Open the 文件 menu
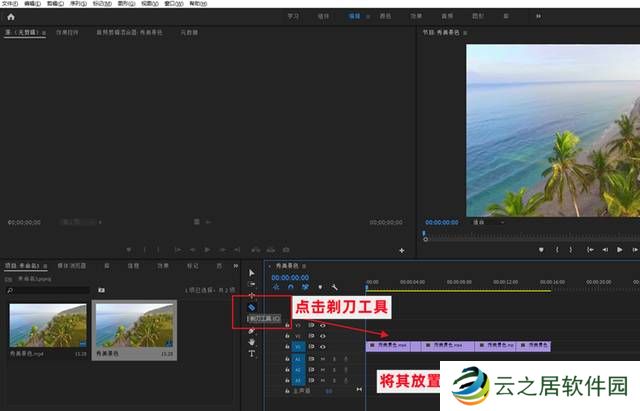The image size is (640, 411). pyautogui.click(x=9, y=4)
